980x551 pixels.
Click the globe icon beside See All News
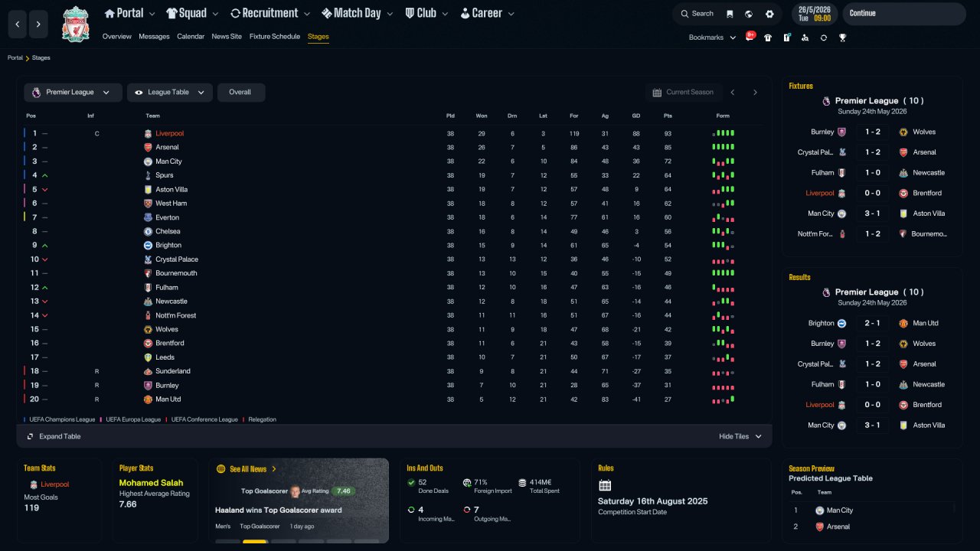221,469
